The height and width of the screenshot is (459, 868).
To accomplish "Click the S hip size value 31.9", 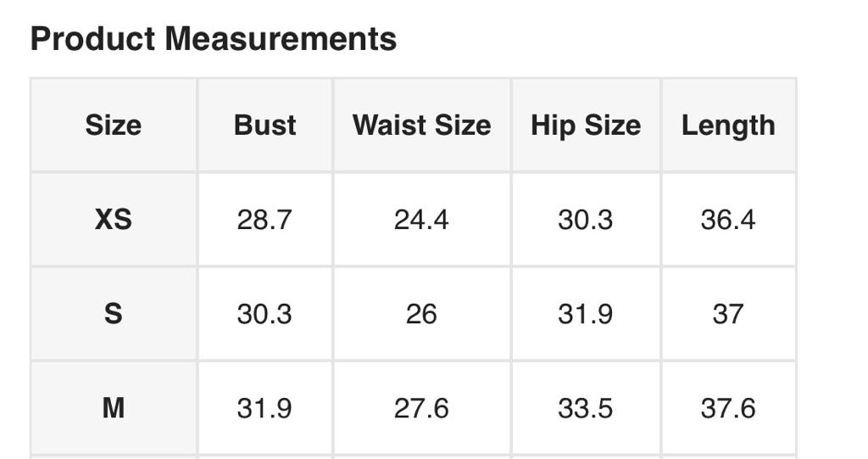I will pos(585,314).
